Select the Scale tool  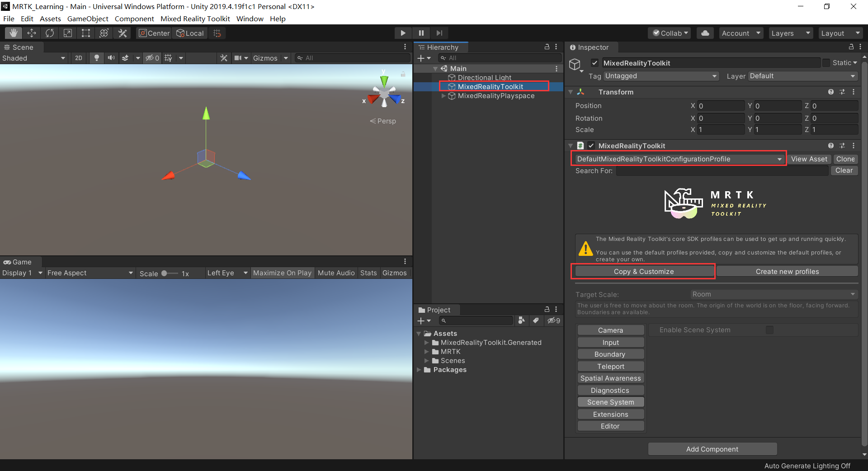click(x=68, y=33)
